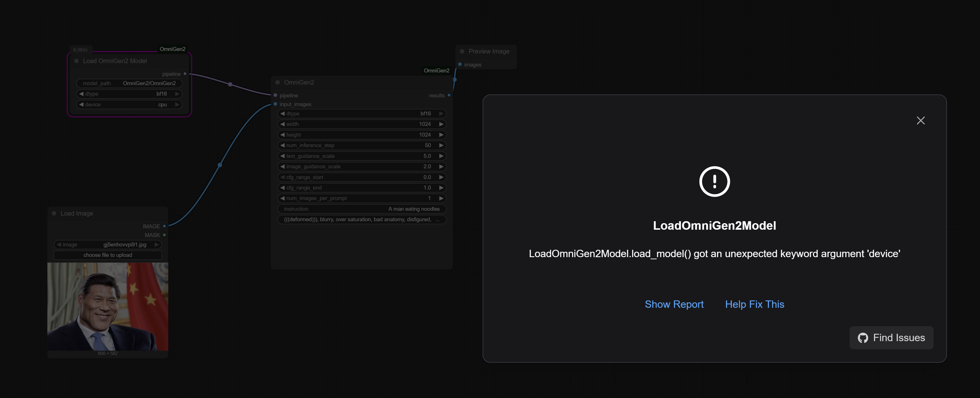Increase the height value
This screenshot has width=980, height=398.
[x=441, y=135]
